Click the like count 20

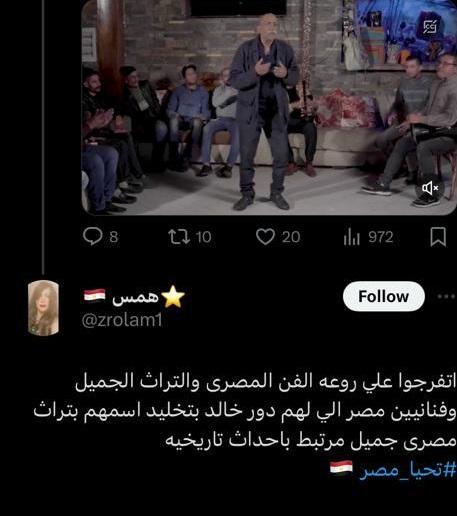291,237
